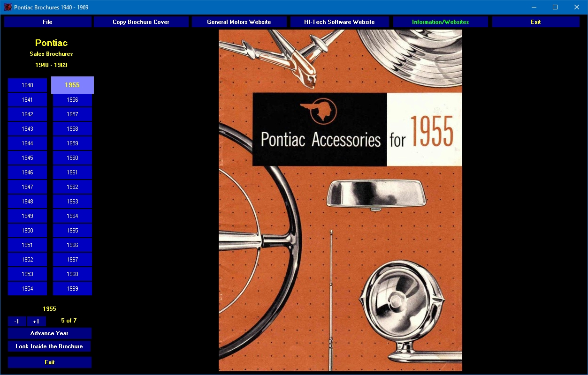Click Exit in the top menu bar
The height and width of the screenshot is (375, 588).
(535, 22)
